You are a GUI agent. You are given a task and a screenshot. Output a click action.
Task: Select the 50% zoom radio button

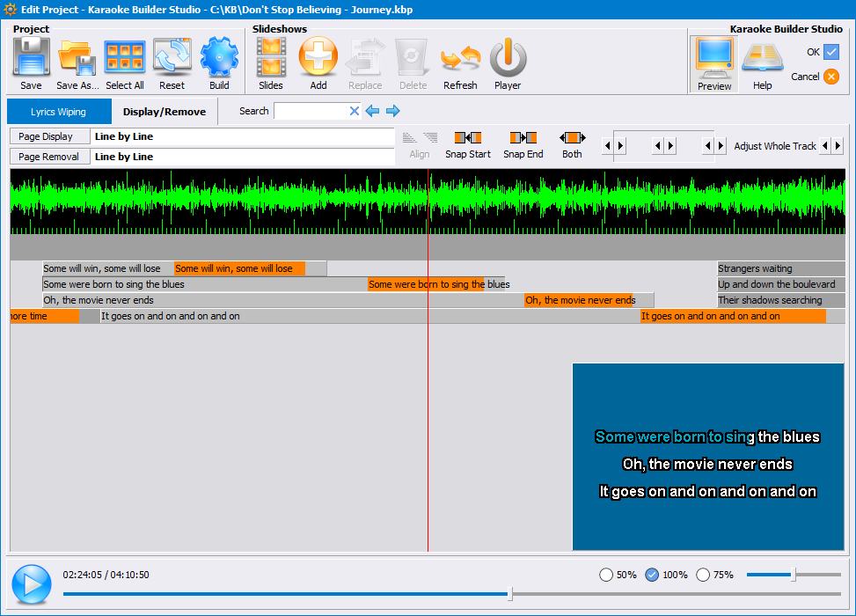click(x=606, y=575)
